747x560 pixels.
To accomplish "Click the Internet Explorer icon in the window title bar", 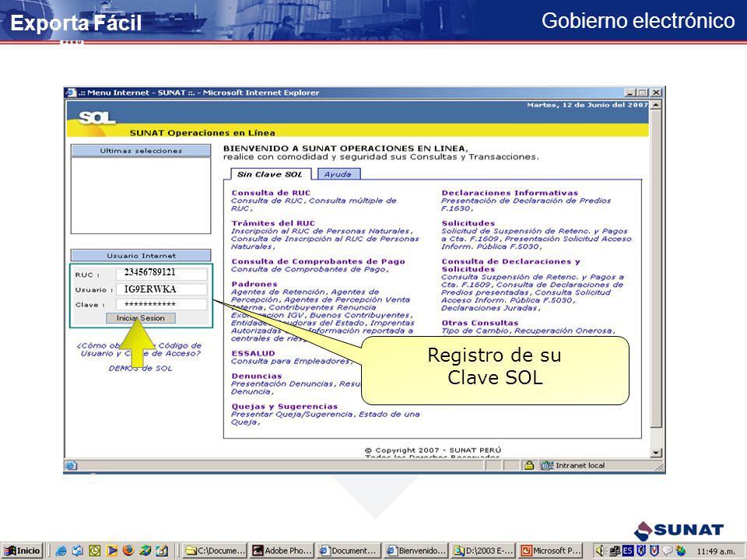I will (x=71, y=93).
